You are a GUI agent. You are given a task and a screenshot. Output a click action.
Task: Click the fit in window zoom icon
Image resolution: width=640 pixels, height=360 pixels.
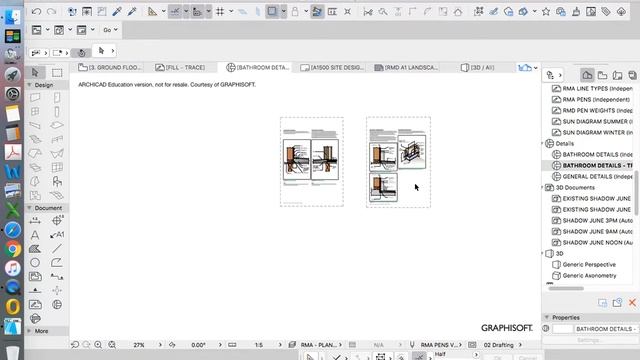[x=112, y=345]
